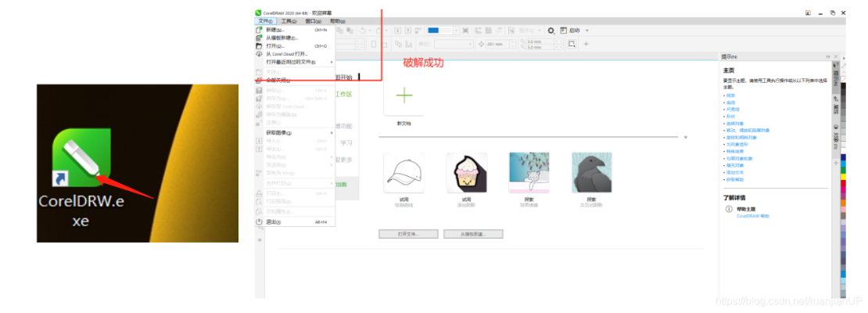Pick the green swatch in color palette
This screenshot has height=313, width=868.
click(843, 170)
